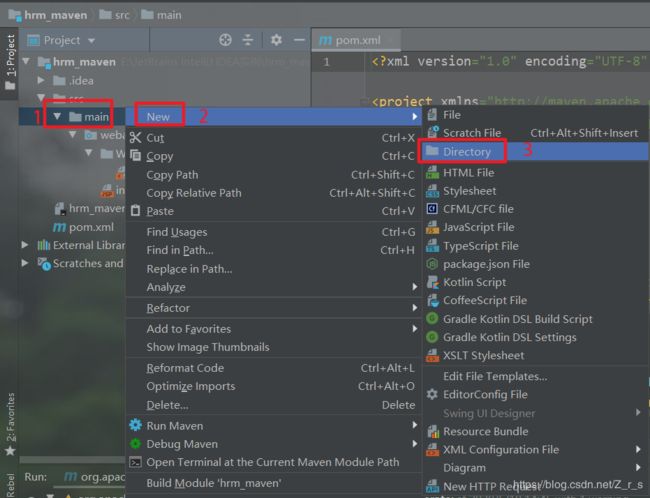Screen dimensions: 650x498
Task: Click the CoffeeScript File icon
Action: 432,300
